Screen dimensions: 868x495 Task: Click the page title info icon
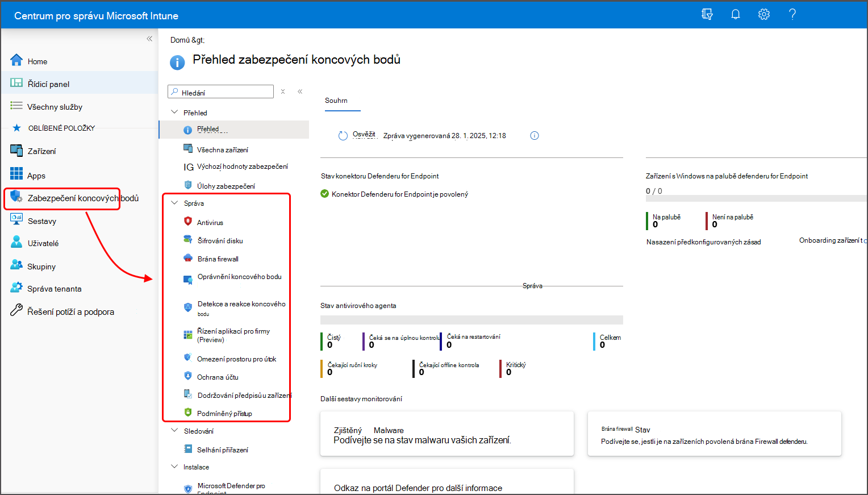pyautogui.click(x=178, y=62)
